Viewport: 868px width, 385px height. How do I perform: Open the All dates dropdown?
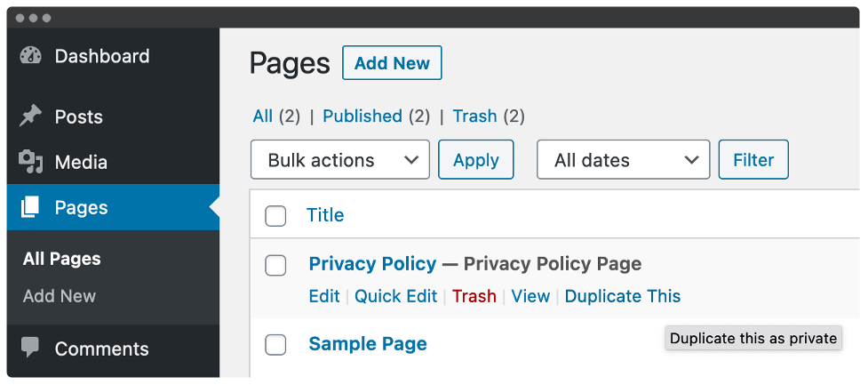click(x=624, y=159)
